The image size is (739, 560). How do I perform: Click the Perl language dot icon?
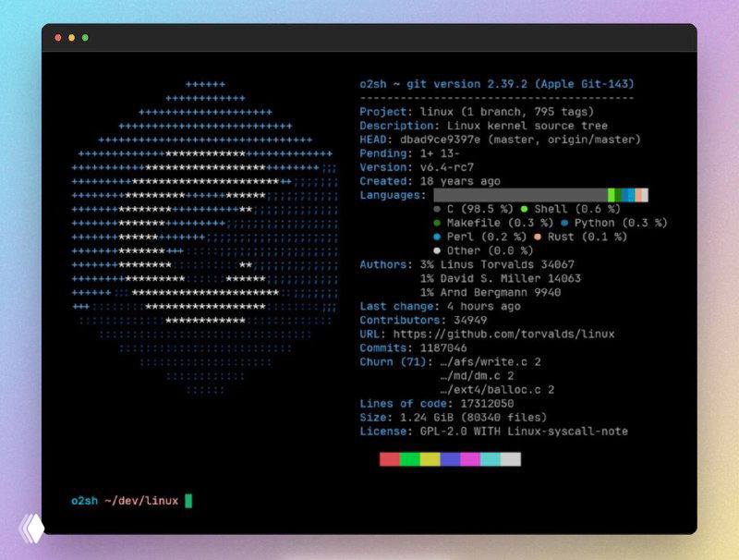click(436, 237)
